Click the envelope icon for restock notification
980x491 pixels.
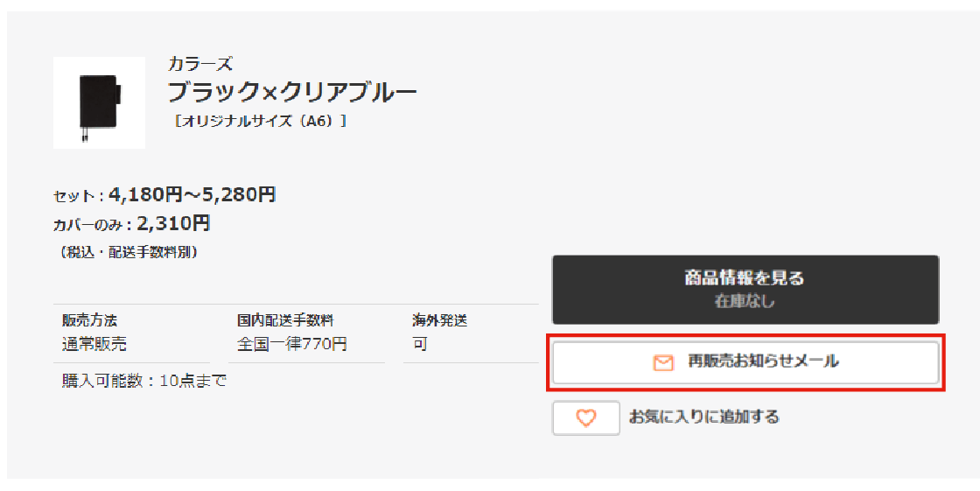pyautogui.click(x=664, y=362)
